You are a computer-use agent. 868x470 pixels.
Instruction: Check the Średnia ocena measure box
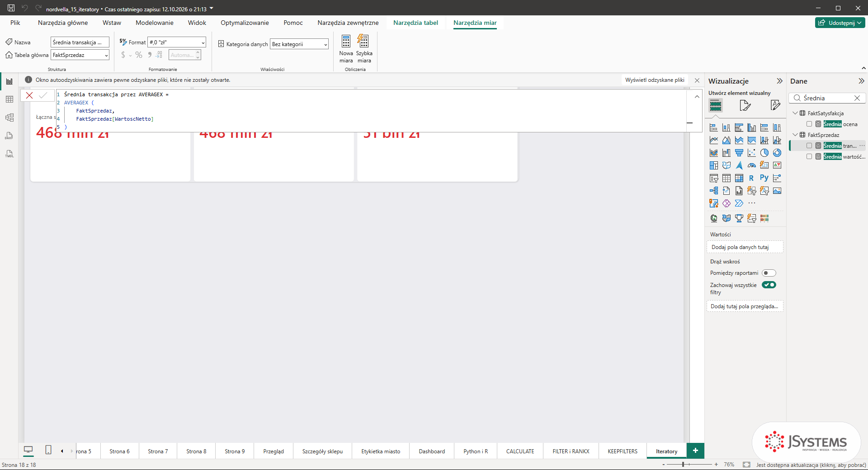point(809,124)
